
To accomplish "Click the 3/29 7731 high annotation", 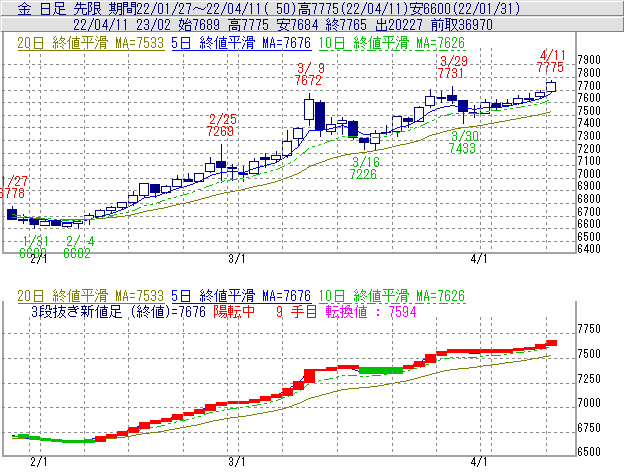I will point(452,67).
